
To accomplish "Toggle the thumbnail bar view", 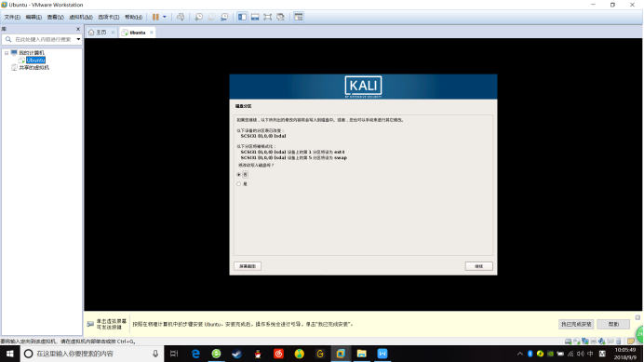I will coord(255,17).
